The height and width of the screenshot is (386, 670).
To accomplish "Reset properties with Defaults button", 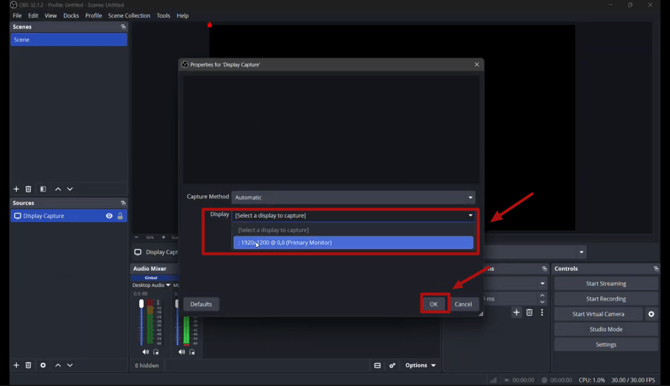I will [x=201, y=304].
